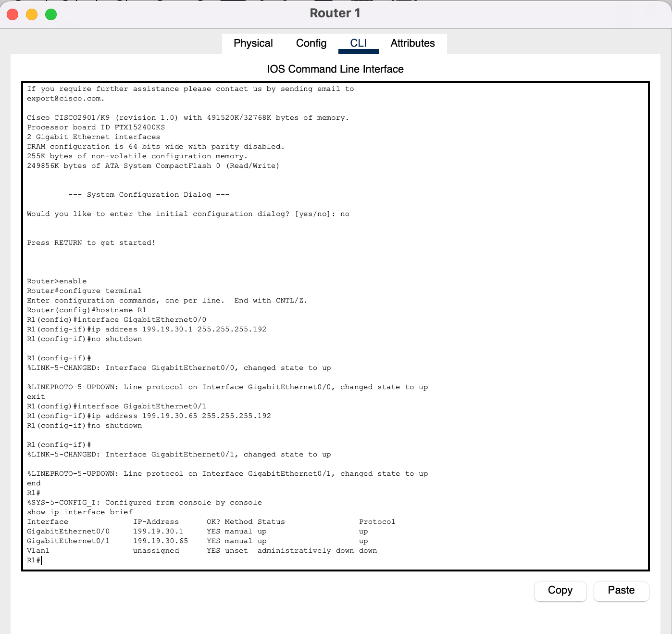Click the 'Router 1' window title
Screen dimensions: 672x634
coord(335,13)
